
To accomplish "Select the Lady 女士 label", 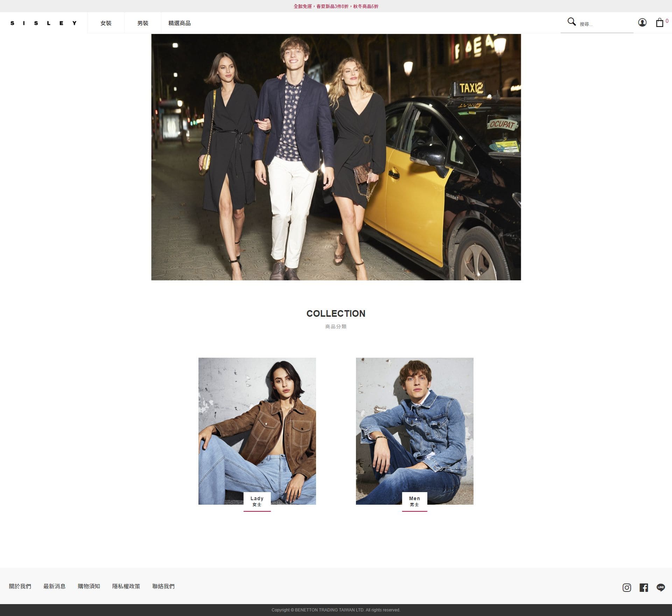I will pos(257,501).
